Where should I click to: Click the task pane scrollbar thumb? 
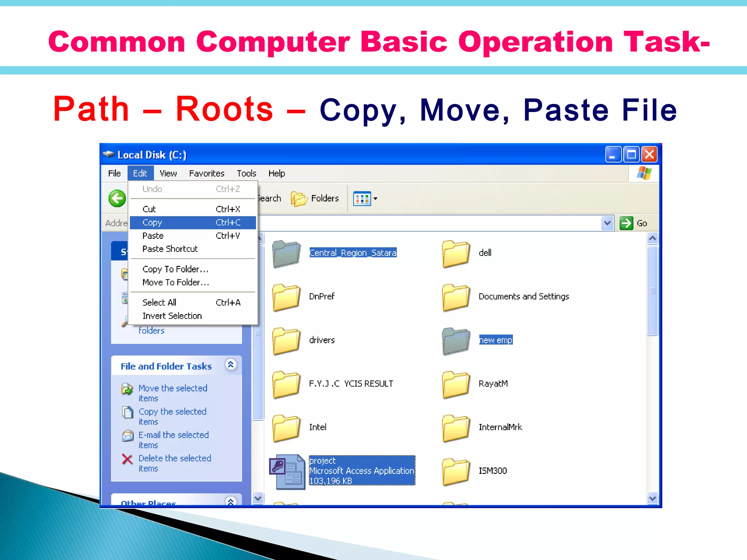(x=258, y=332)
